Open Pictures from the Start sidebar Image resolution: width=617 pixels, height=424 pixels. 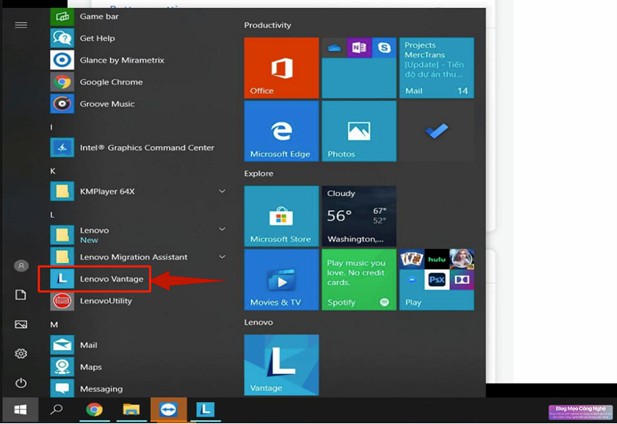tap(21, 324)
